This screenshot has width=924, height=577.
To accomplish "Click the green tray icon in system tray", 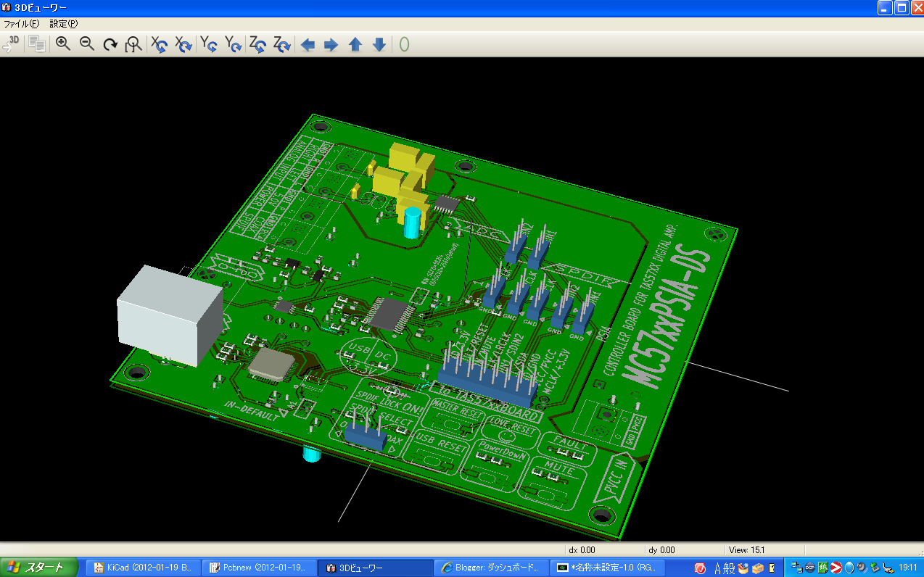I will coord(822,568).
